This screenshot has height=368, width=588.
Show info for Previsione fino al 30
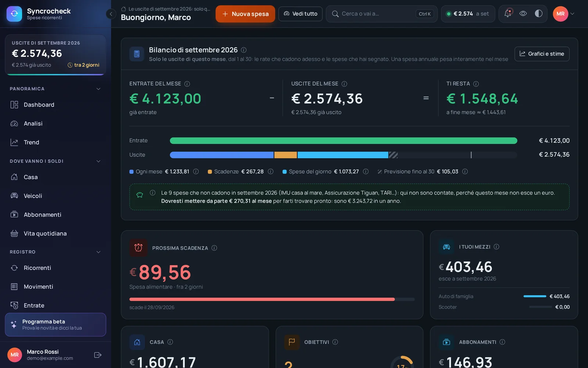tap(465, 171)
